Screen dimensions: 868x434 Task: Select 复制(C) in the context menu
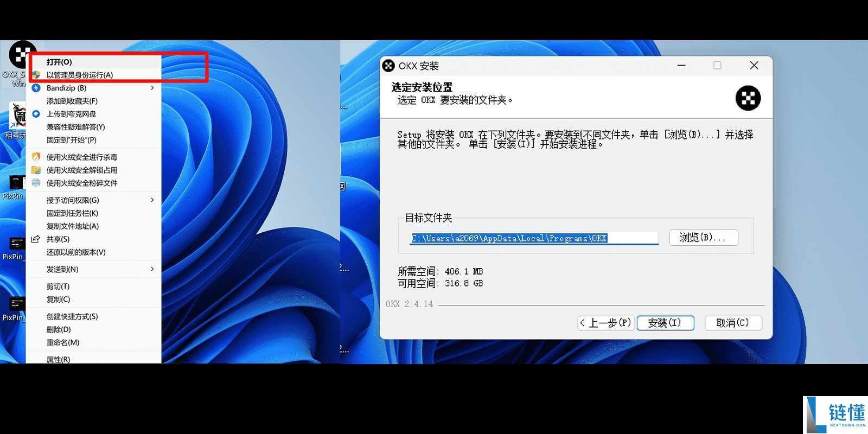tap(58, 299)
